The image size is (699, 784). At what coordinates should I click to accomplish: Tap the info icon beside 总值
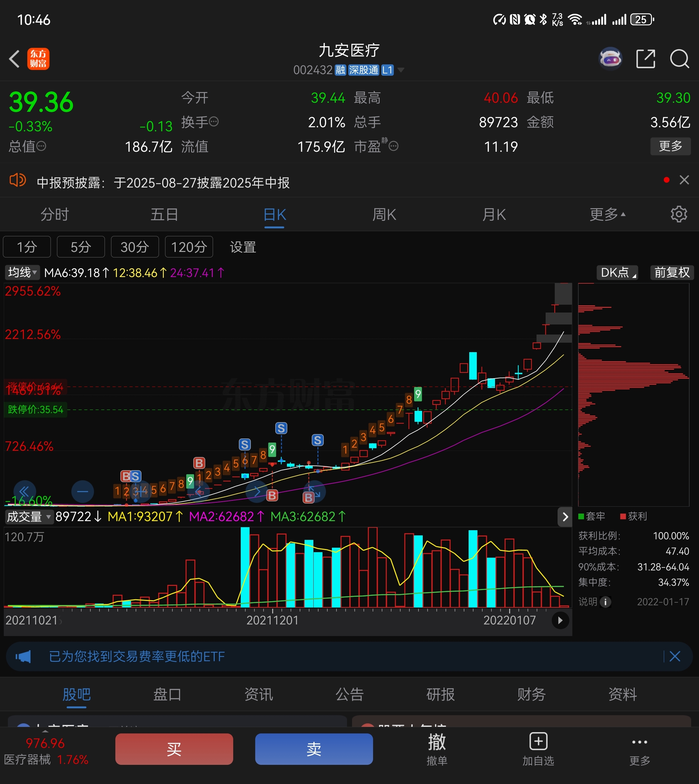41,146
